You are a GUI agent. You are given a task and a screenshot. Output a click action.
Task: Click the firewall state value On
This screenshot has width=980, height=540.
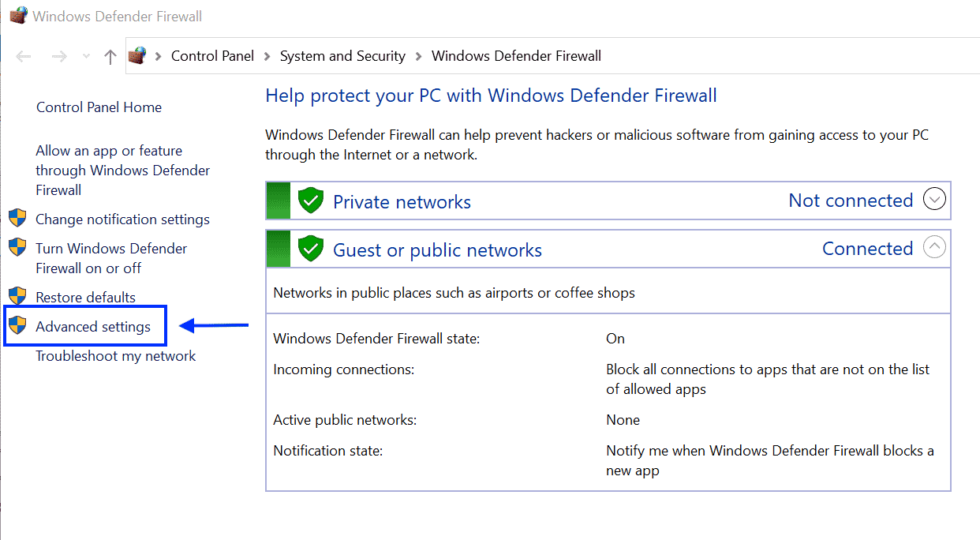615,339
